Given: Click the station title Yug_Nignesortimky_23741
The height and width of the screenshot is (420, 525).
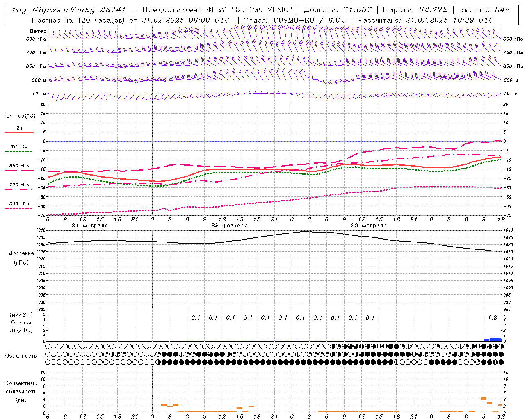Looking at the screenshot, I should tap(69, 10).
